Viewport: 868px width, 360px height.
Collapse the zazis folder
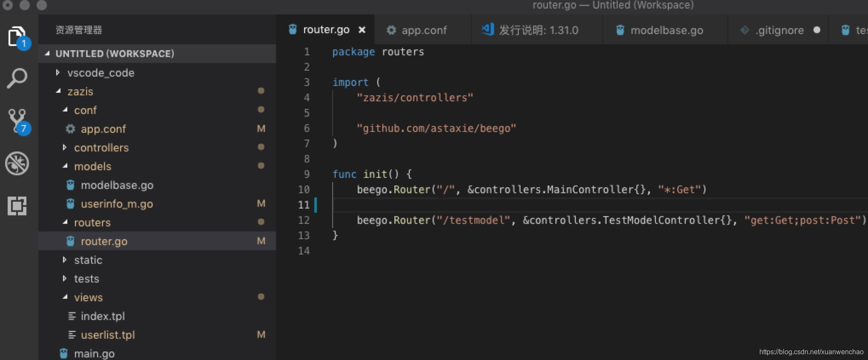[58, 91]
